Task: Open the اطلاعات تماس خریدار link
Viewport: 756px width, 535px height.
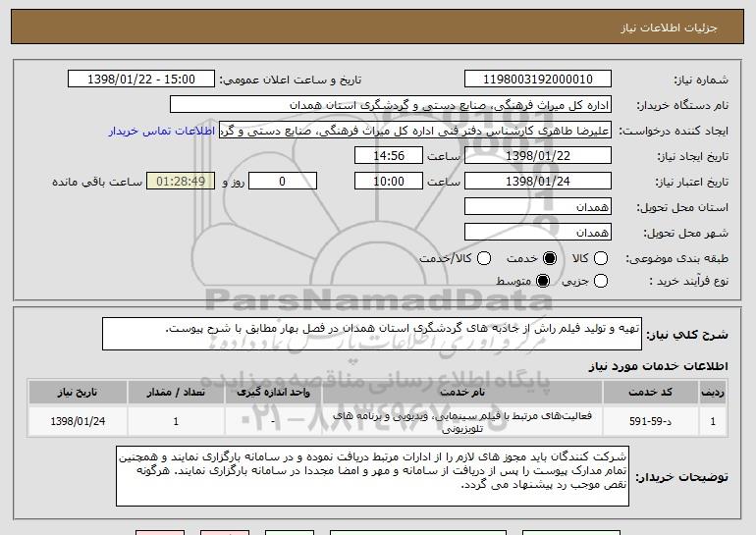Action: pyautogui.click(x=162, y=131)
